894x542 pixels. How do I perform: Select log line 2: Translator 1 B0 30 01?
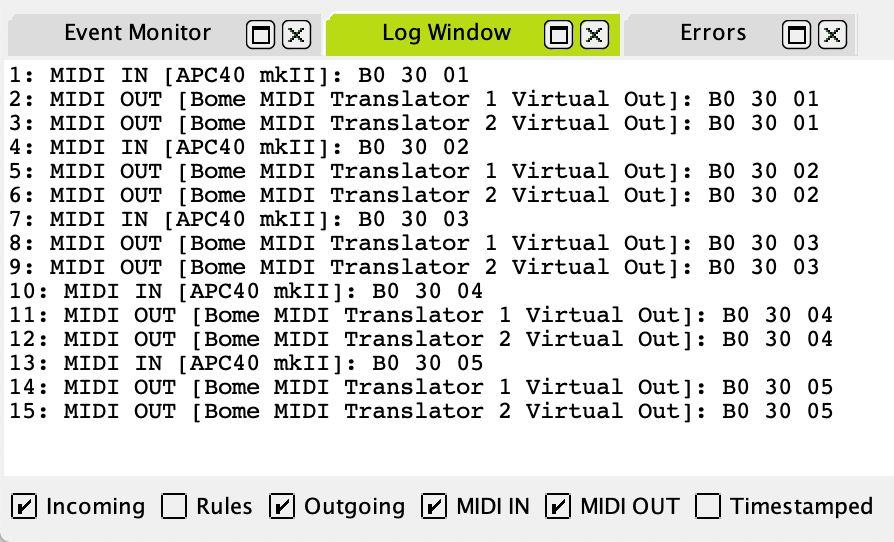click(x=414, y=99)
